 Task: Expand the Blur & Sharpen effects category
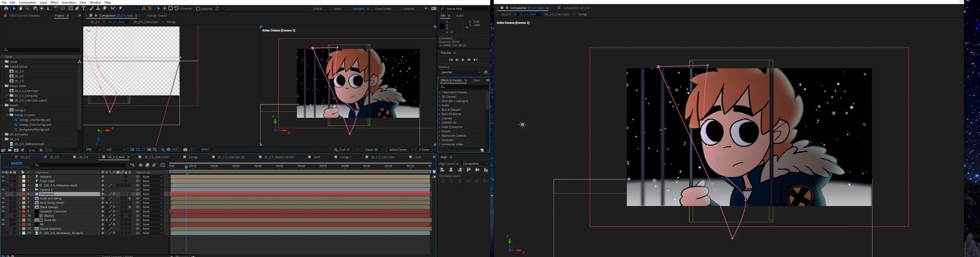tap(440, 110)
